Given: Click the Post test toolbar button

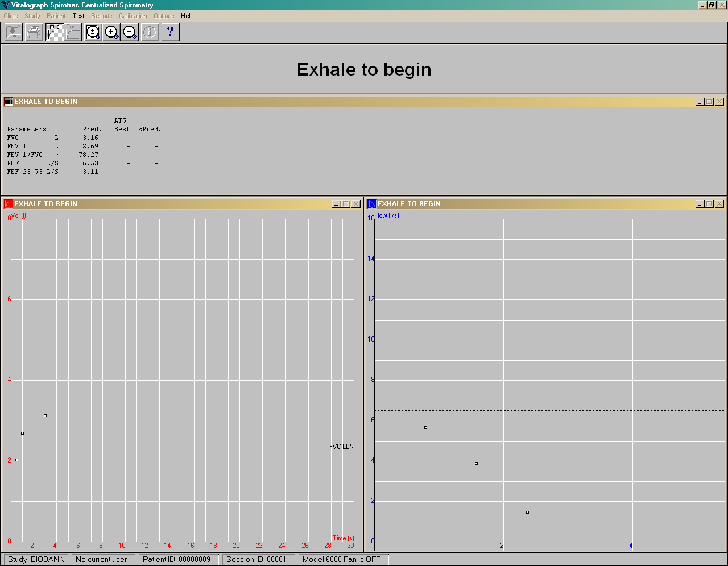Looking at the screenshot, I should click(73, 32).
